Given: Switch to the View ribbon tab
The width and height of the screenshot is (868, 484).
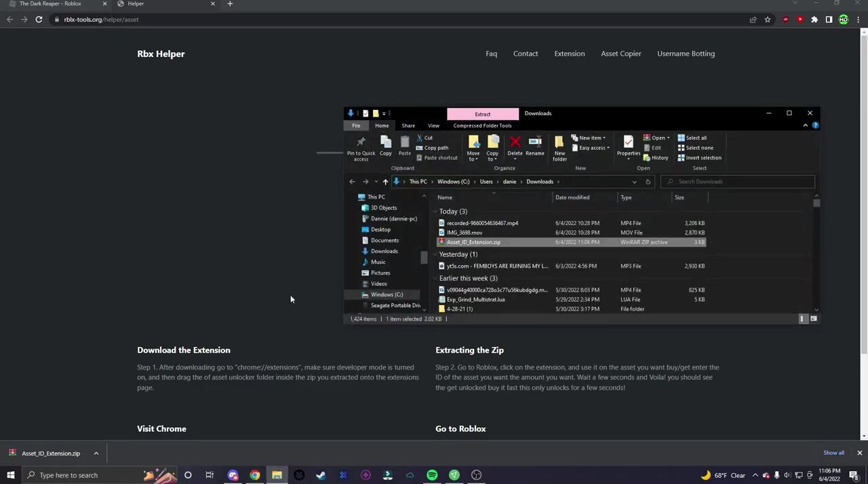Looking at the screenshot, I should [433, 125].
